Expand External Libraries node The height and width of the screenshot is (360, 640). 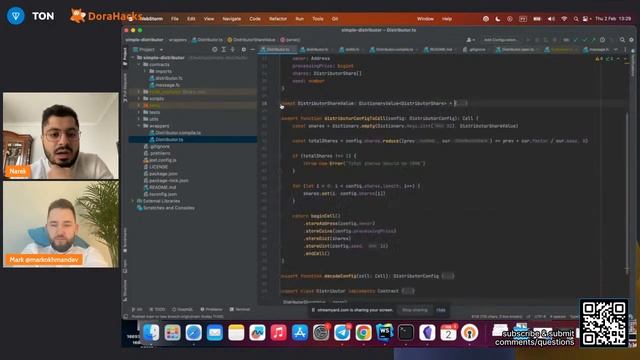coord(133,201)
